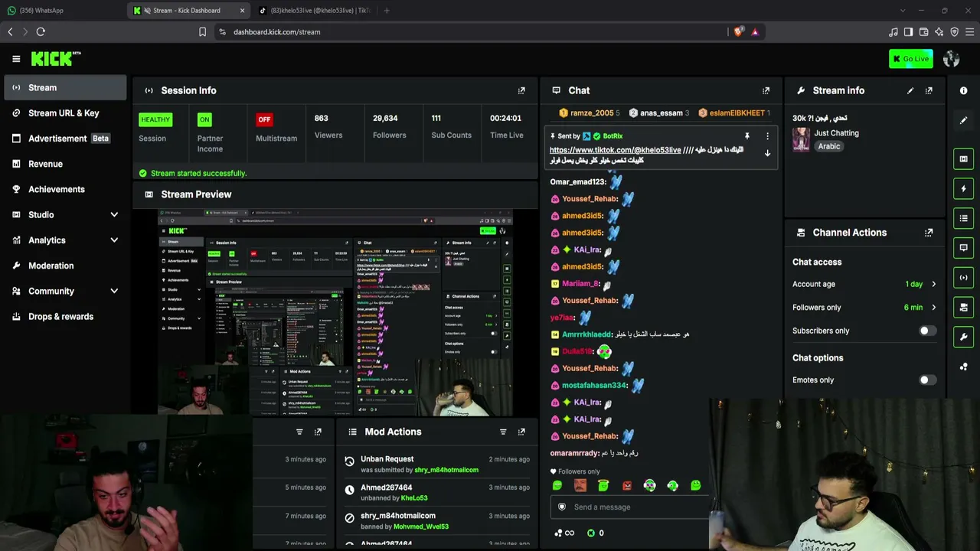Open the KheLo53 moderator link in Mod Actions
Viewport: 980px width, 551px height.
point(414,498)
